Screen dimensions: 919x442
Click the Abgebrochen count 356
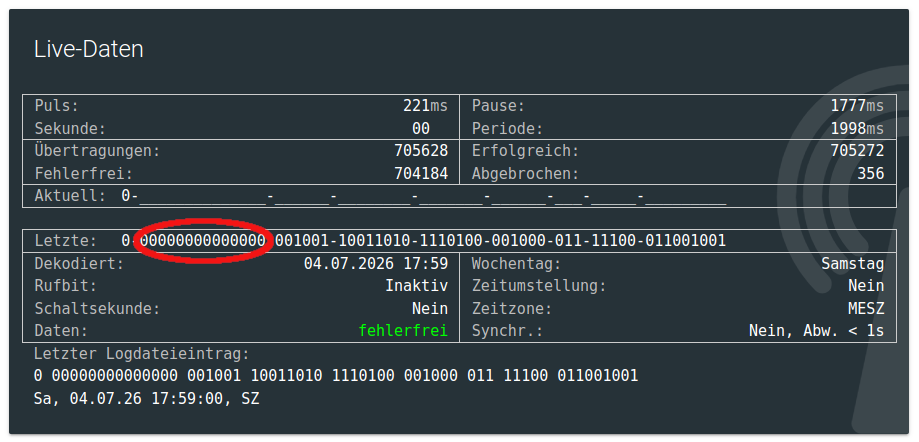click(x=871, y=174)
